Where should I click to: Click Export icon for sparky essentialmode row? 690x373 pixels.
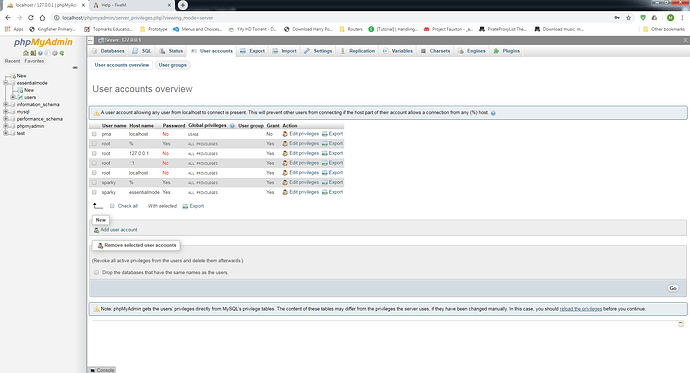click(325, 192)
